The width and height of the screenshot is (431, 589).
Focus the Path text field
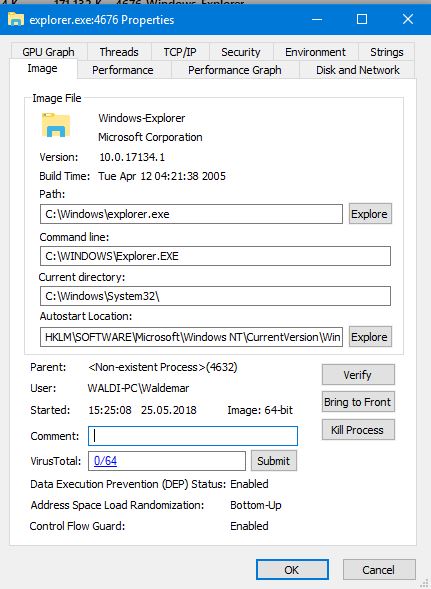[191, 214]
